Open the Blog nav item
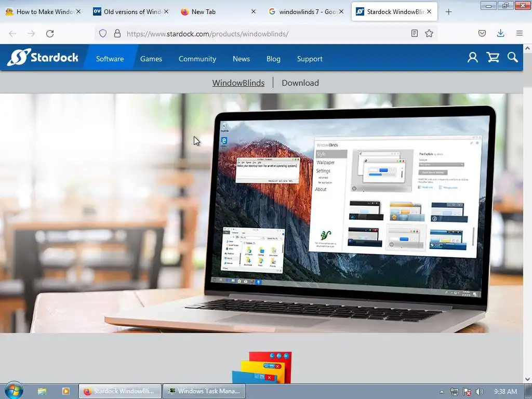This screenshot has height=399, width=532. pos(273,59)
